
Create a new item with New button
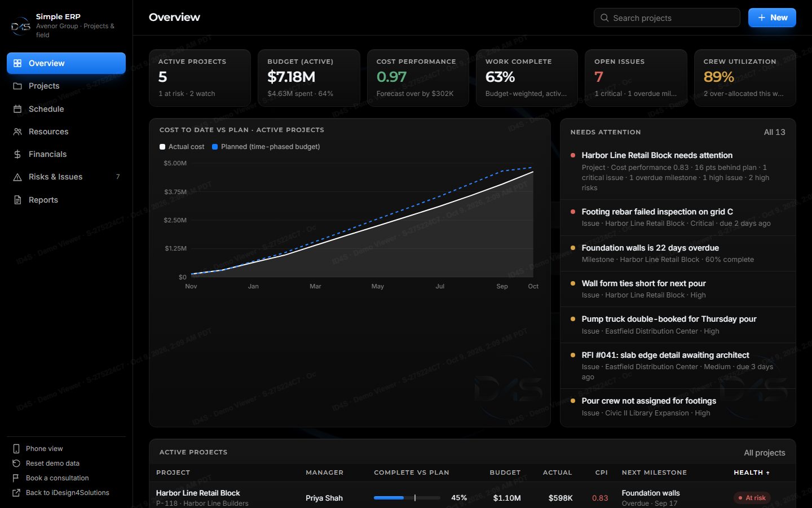(x=772, y=17)
